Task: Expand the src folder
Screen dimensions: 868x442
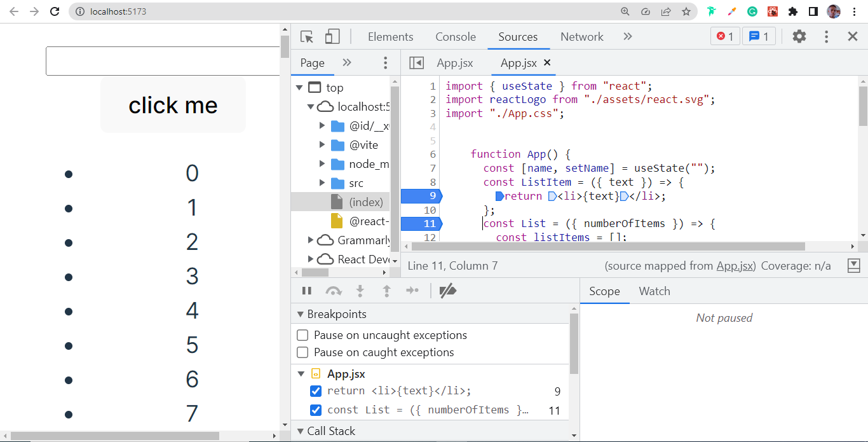Action: point(323,183)
